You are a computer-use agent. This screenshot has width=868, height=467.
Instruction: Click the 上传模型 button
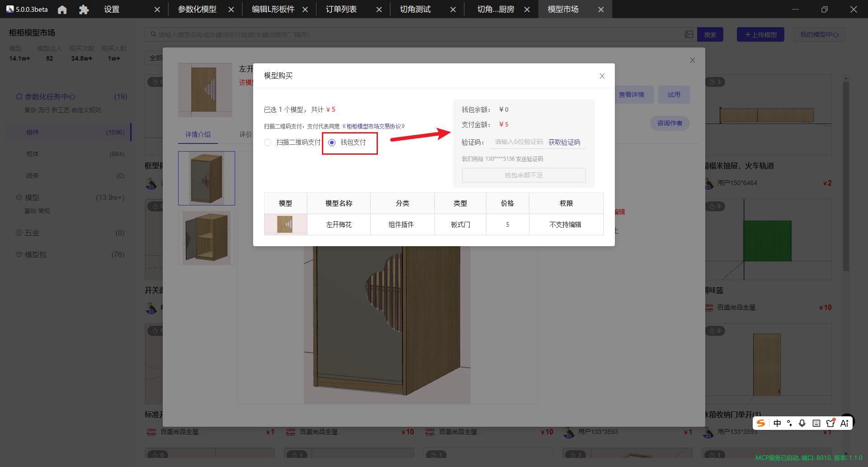click(x=760, y=35)
